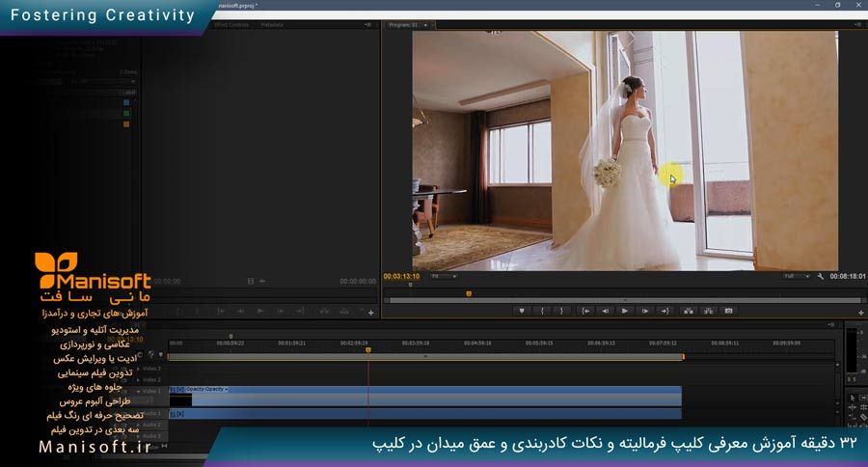Image resolution: width=868 pixels, height=467 pixels.
Task: Open the Source monitor panel menu
Action: pos(367,25)
